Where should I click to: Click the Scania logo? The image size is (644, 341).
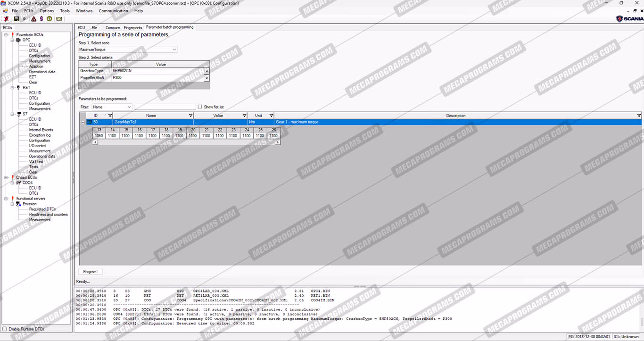[629, 18]
